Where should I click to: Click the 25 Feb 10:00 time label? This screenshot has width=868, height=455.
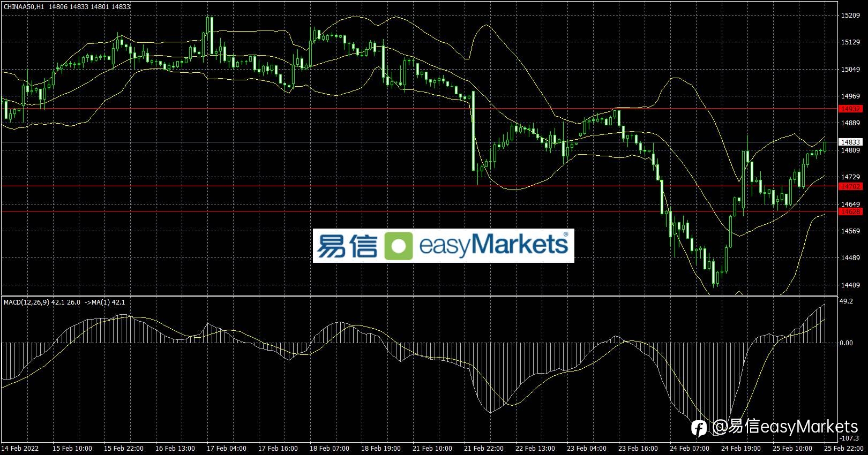click(x=792, y=449)
